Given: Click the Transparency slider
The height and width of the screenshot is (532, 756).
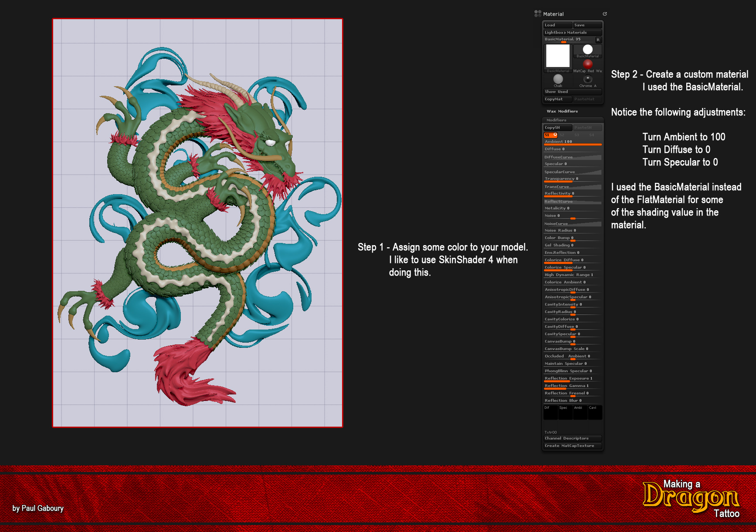Looking at the screenshot, I should click(573, 179).
